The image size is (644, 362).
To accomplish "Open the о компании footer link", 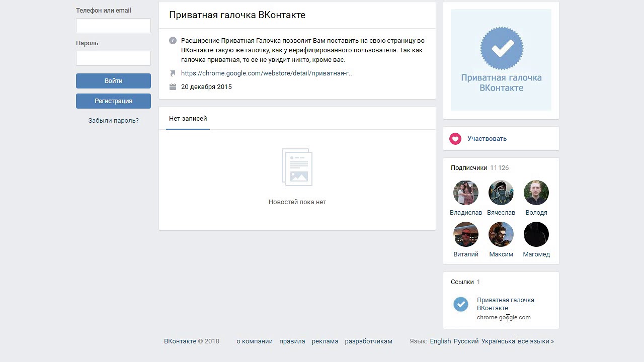I will point(255,341).
